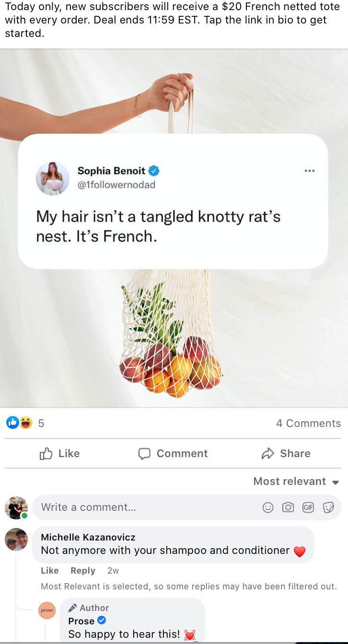Insert a GIF using the GIF icon

pos(308,507)
